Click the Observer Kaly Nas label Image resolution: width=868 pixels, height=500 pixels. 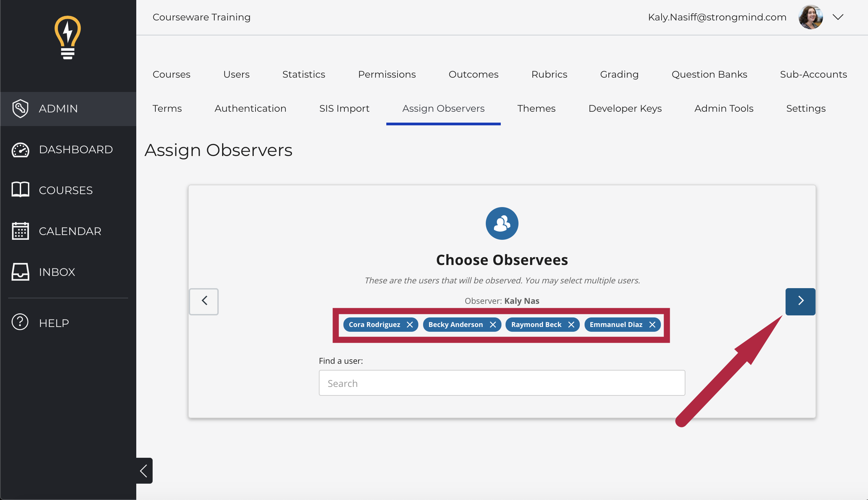(x=502, y=301)
